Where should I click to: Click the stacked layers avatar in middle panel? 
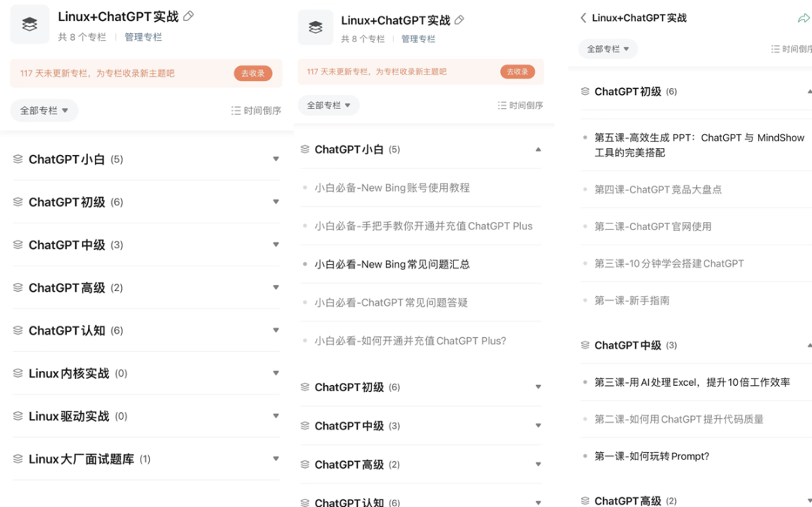315,27
